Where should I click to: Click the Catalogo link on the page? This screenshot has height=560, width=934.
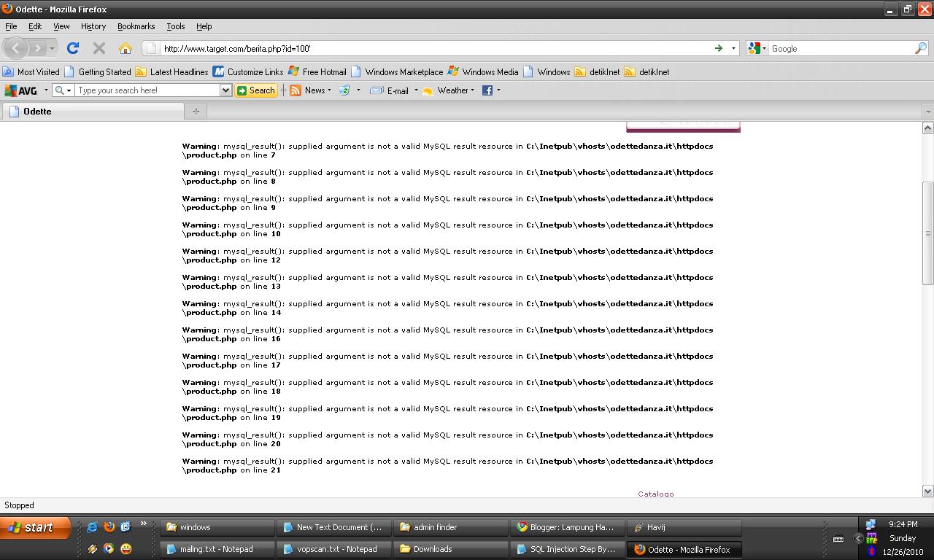655,494
